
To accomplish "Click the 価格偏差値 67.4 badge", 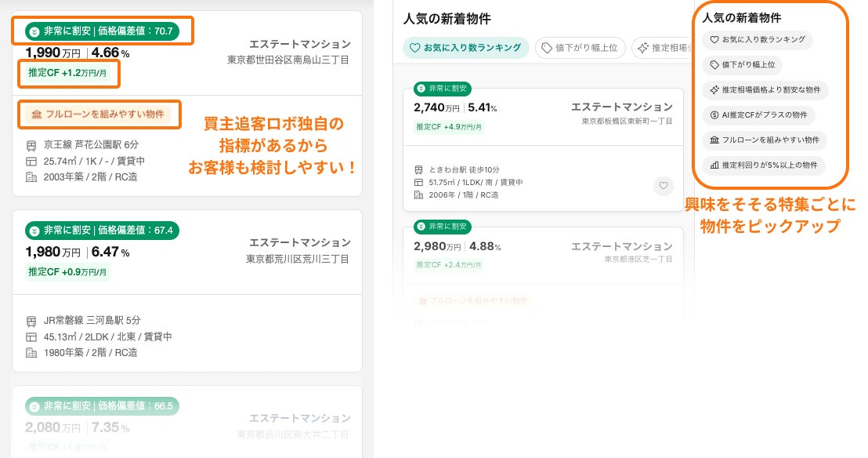I will pos(103,231).
